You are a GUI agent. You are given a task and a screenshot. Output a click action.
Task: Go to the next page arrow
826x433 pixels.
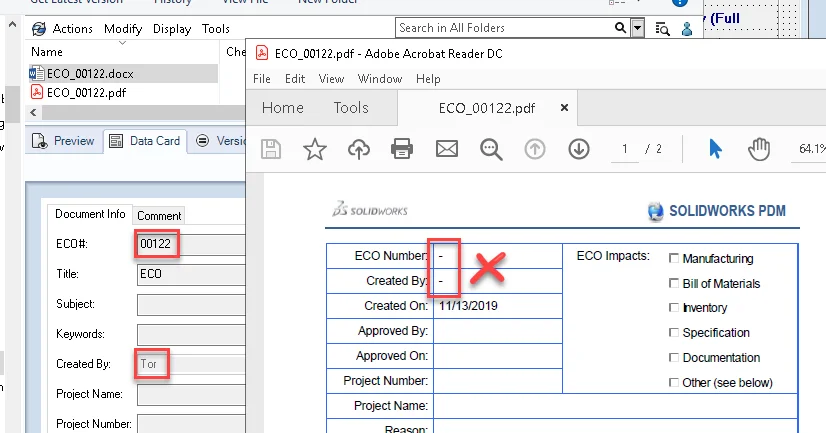tap(578, 149)
